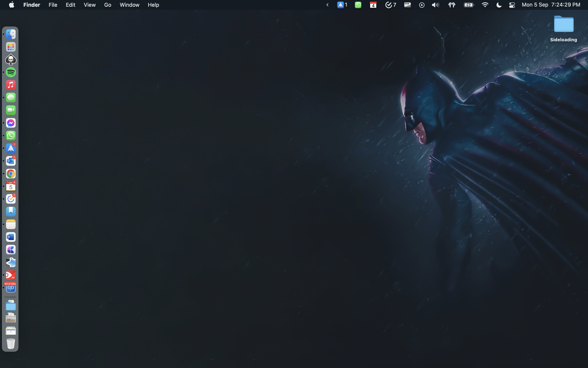This screenshot has width=588, height=368.
Task: Open the red PDF app in Dock
Action: [x=11, y=275]
